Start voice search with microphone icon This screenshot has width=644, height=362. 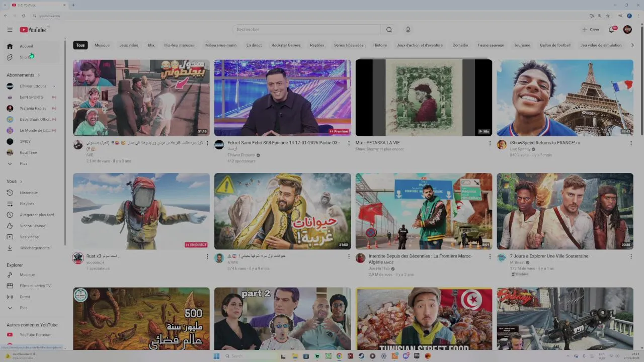pos(408,30)
